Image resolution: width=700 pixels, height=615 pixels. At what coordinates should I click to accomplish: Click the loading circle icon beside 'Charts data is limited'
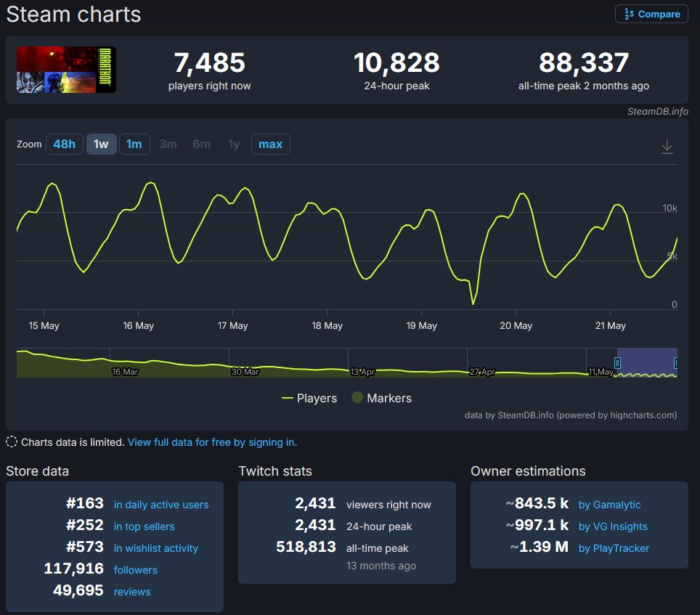[12, 442]
